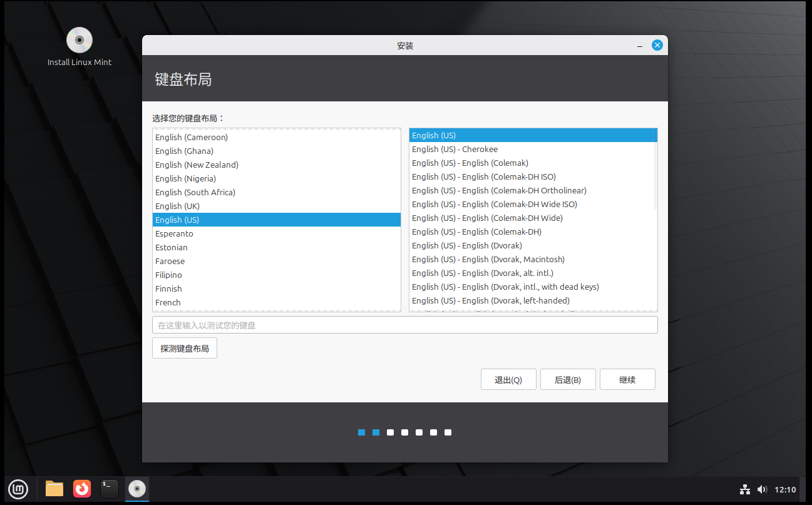Pick English (US) - Cherokee variant

pyautogui.click(x=455, y=149)
